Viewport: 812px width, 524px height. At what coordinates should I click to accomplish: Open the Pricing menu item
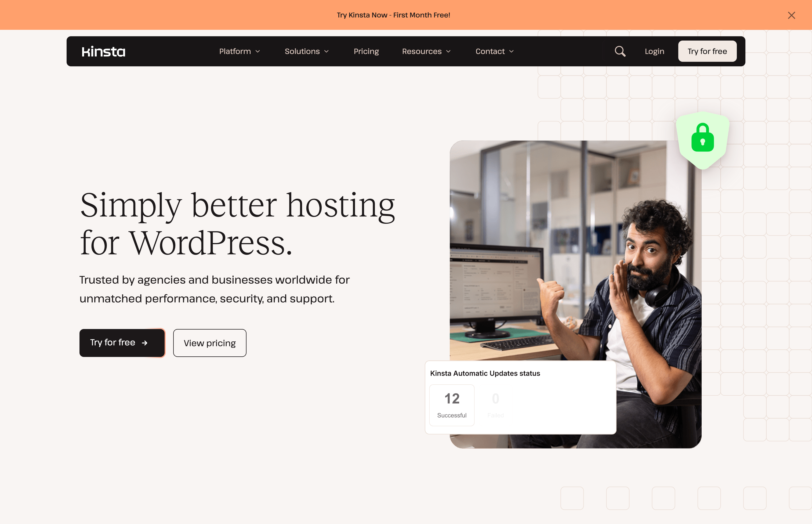366,51
